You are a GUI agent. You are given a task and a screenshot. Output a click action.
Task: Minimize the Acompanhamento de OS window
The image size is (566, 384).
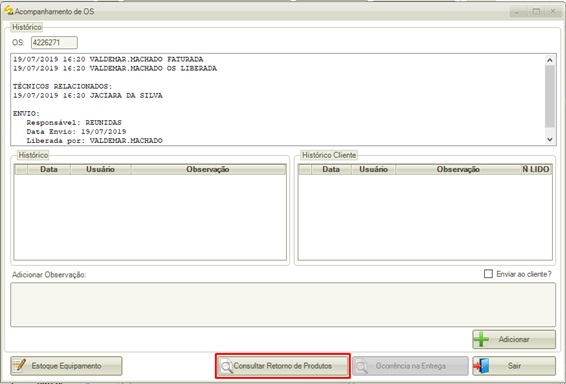click(518, 12)
